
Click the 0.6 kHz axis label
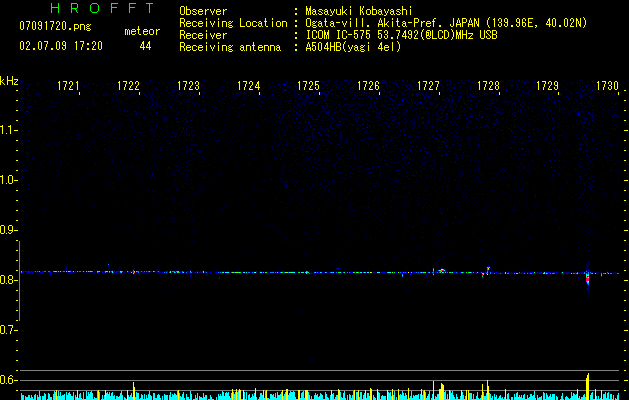[x=8, y=380]
